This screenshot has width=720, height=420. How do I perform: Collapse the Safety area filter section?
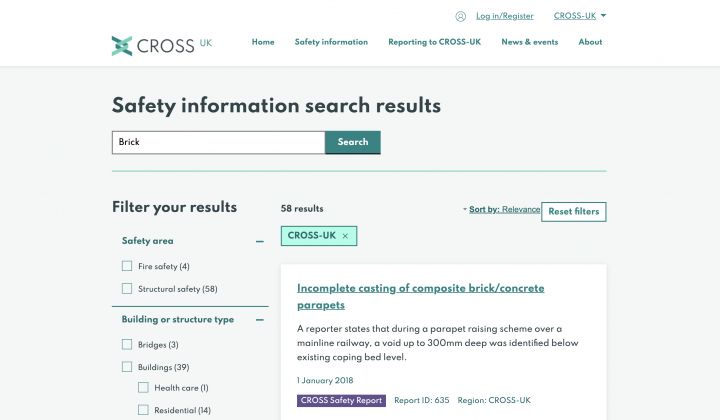[x=259, y=241]
